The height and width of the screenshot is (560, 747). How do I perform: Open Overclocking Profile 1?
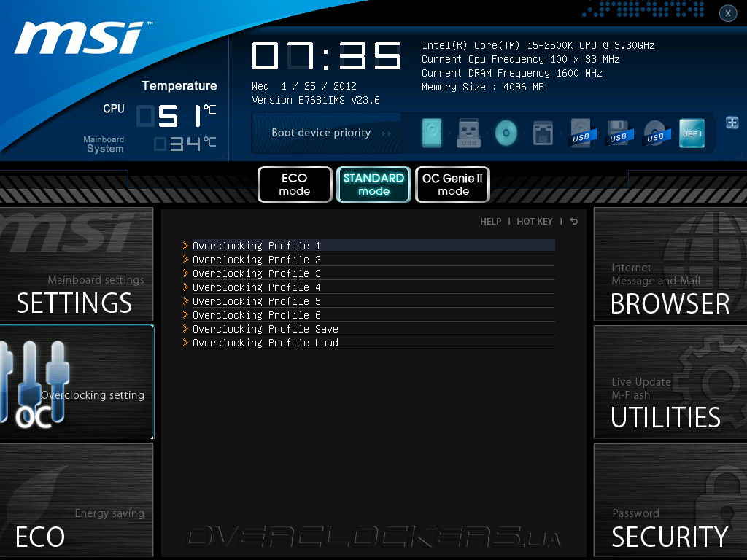373,246
